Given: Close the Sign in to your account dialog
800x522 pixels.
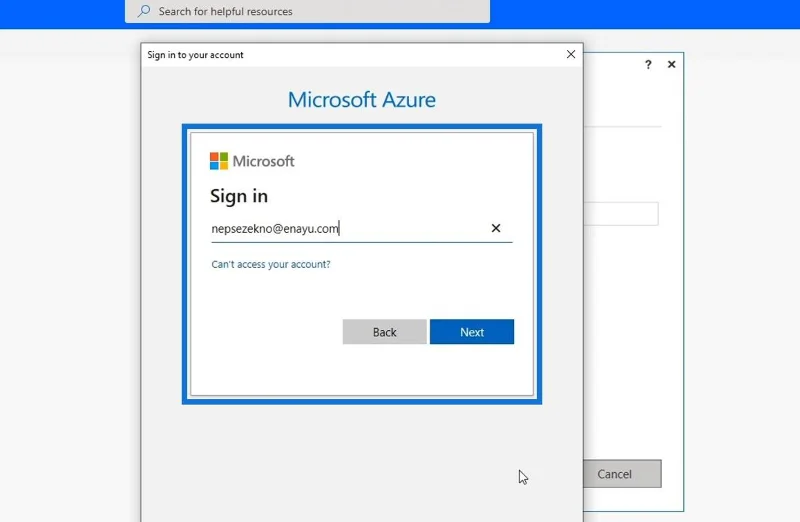Looking at the screenshot, I should click(571, 54).
